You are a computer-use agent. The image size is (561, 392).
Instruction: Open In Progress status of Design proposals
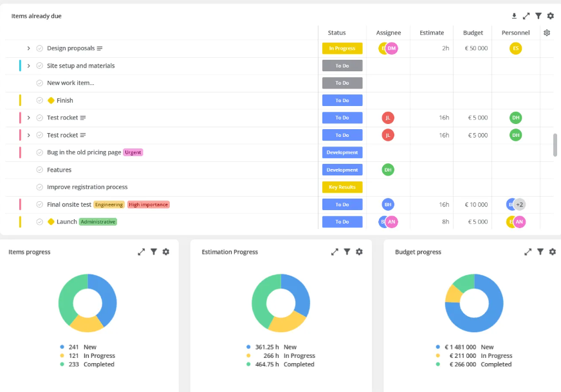342,48
